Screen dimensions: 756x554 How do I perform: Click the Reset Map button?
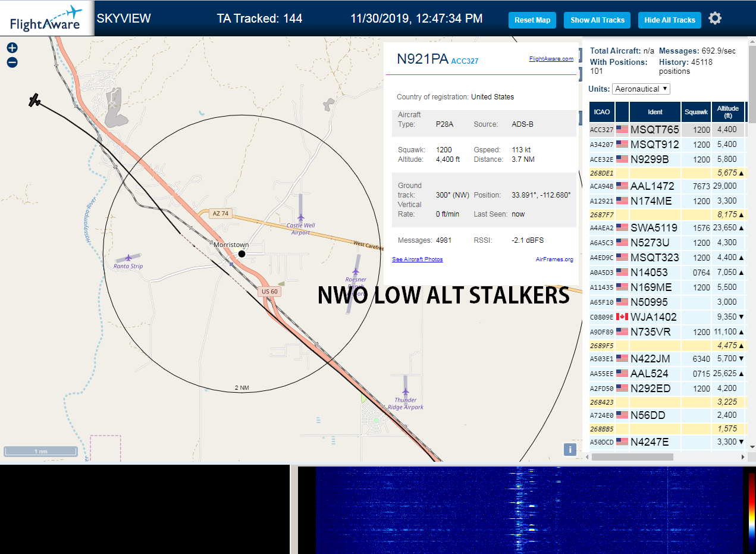point(532,20)
